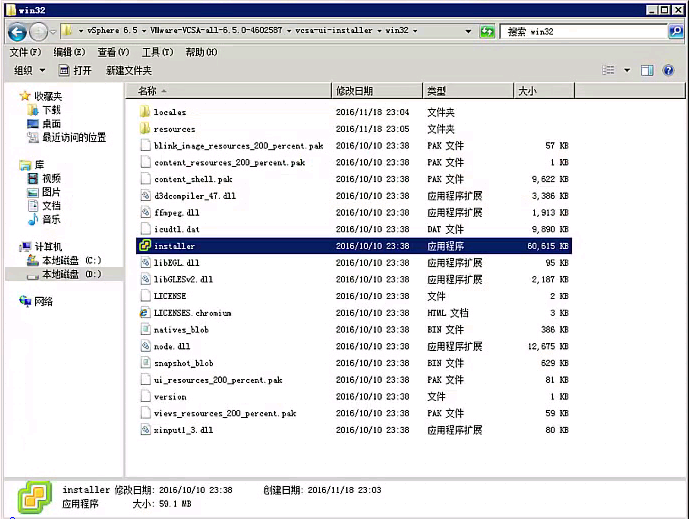Click VMware-VCSA-all-6.5.0 path segment
The width and height of the screenshot is (689, 519).
(216, 30)
